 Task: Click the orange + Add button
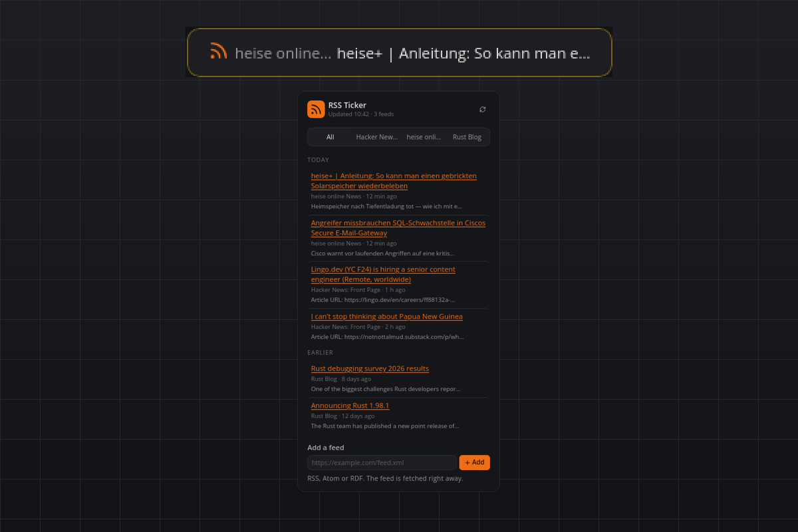[475, 462]
